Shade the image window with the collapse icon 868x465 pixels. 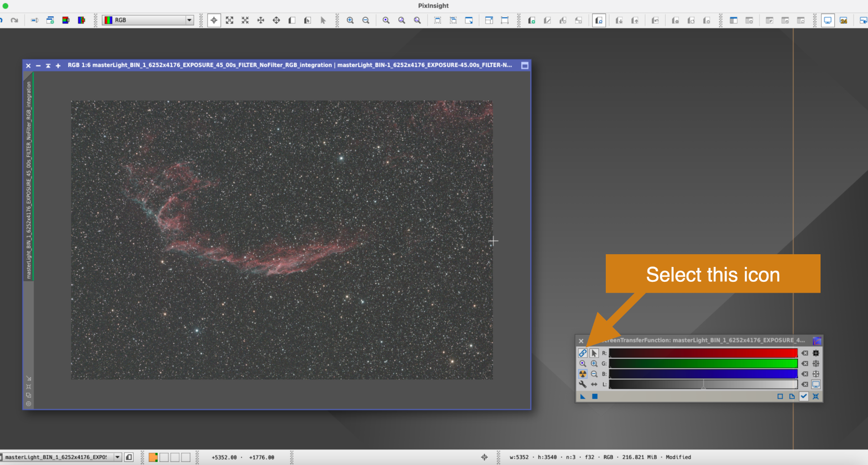[x=48, y=66]
